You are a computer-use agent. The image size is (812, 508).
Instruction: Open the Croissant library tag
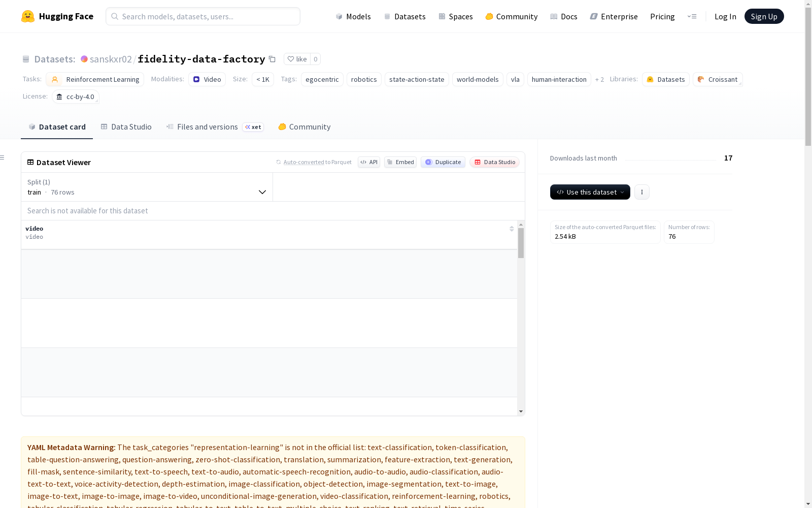pyautogui.click(x=718, y=79)
